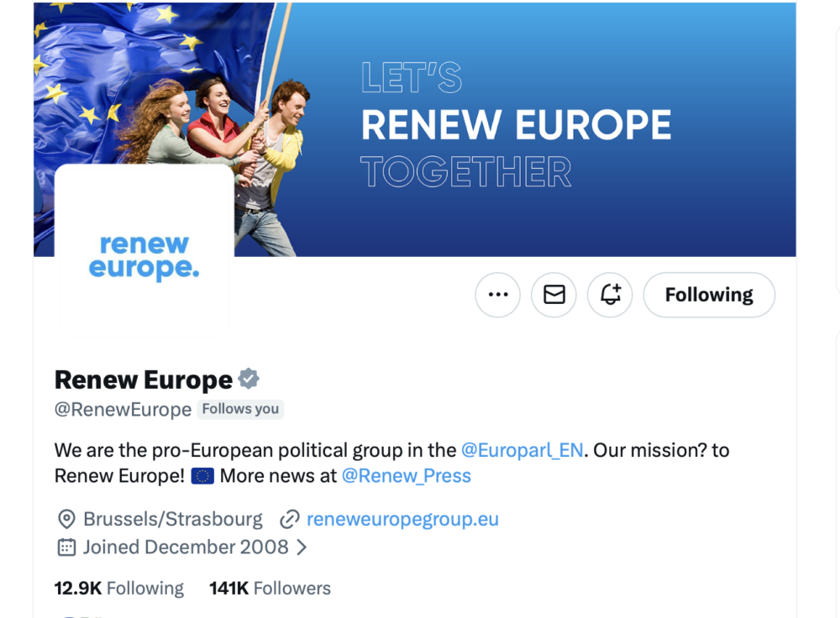Click the location pin icon

click(x=66, y=520)
